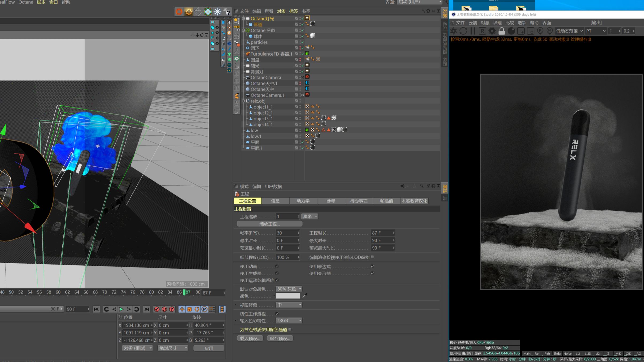Viewport: 644px width, 362px height.
Task: Open the 厘米 units dropdown in project settings
Action: (310, 216)
